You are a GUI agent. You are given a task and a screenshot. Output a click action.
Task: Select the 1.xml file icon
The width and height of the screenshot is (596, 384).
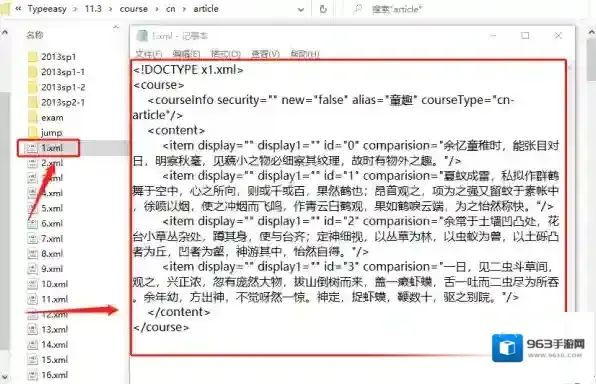[x=32, y=148]
